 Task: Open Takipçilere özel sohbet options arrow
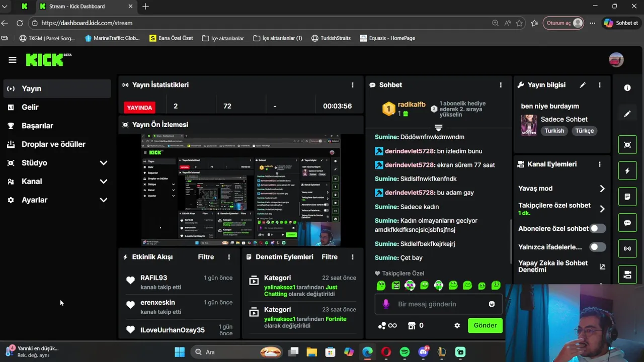[x=602, y=209]
